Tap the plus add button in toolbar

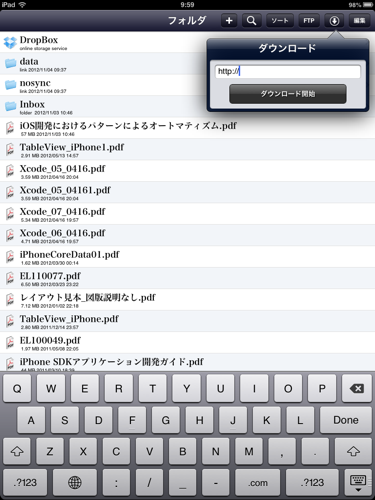pyautogui.click(x=229, y=21)
